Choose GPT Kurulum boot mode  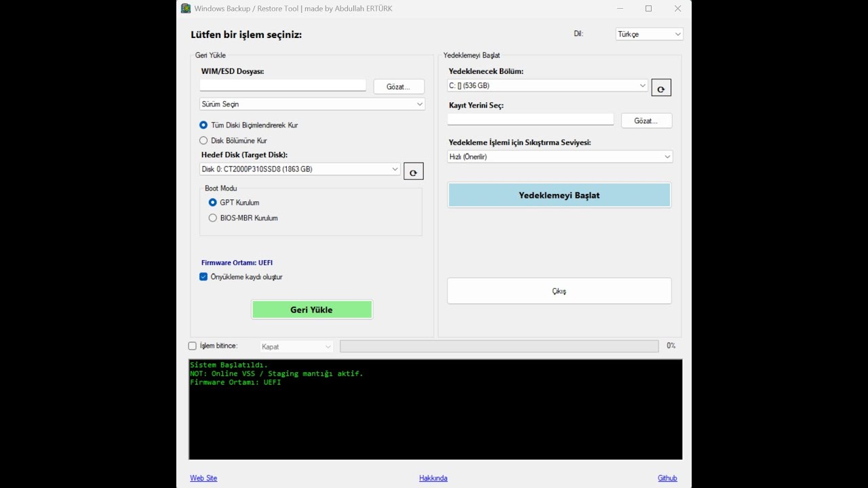234,203
